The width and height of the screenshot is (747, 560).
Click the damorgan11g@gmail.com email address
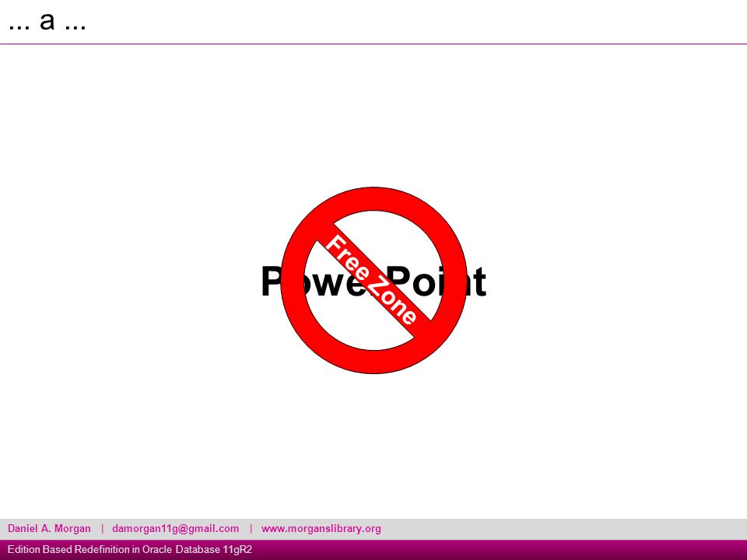[175, 529]
